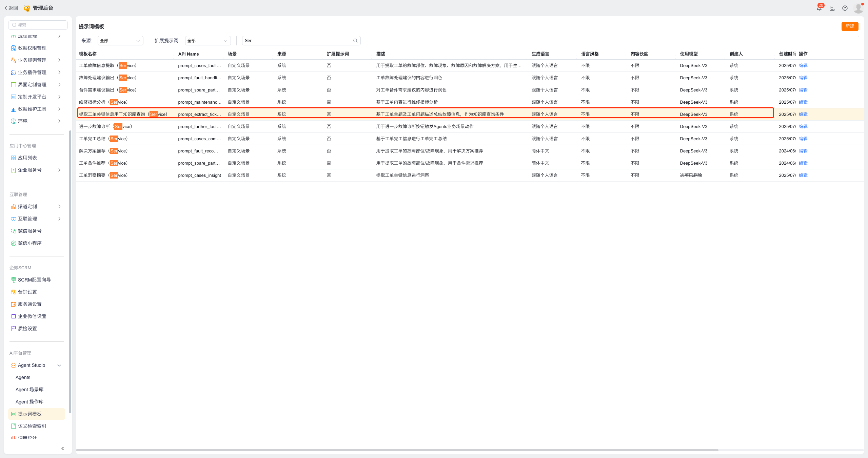Open the help question mark icon
Screen dimensions: 868x458
pos(845,8)
